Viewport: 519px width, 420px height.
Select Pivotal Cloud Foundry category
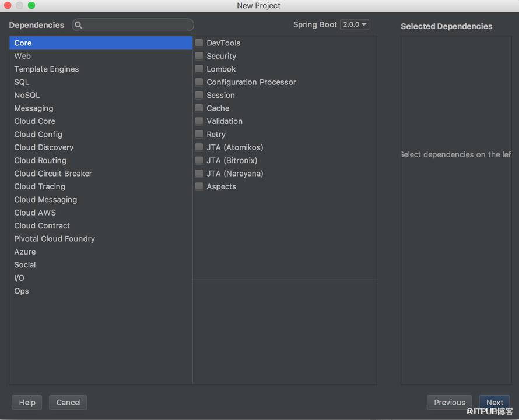(101, 239)
